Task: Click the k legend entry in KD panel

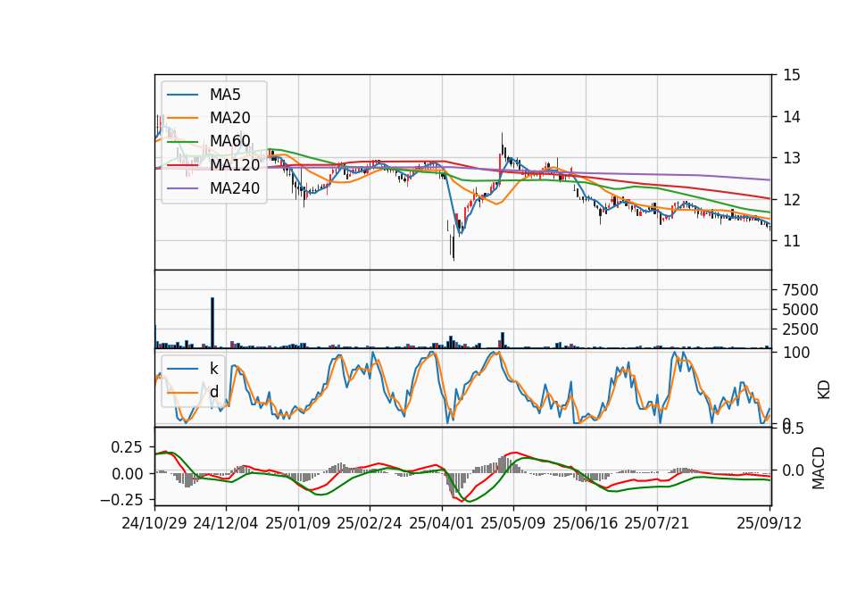Action: pyautogui.click(x=193, y=369)
